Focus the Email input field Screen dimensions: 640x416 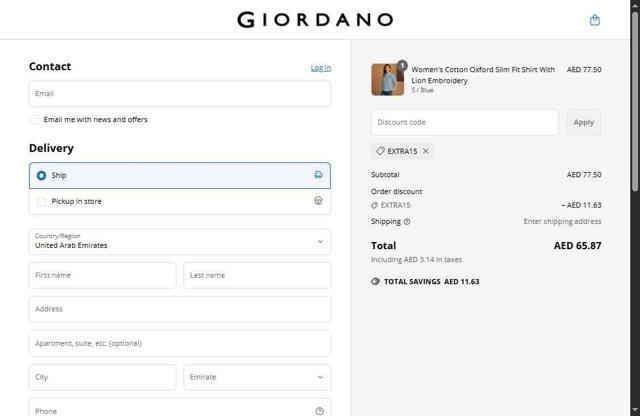(180, 93)
